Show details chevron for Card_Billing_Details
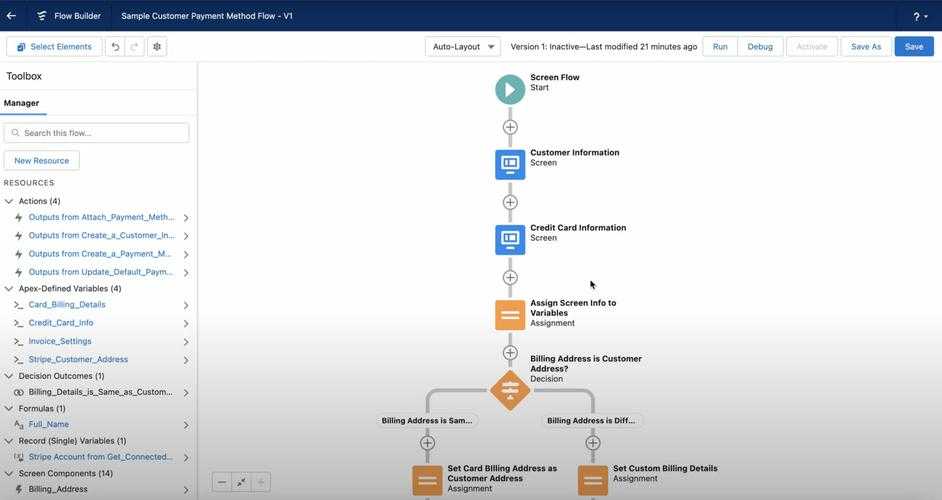 click(x=186, y=305)
